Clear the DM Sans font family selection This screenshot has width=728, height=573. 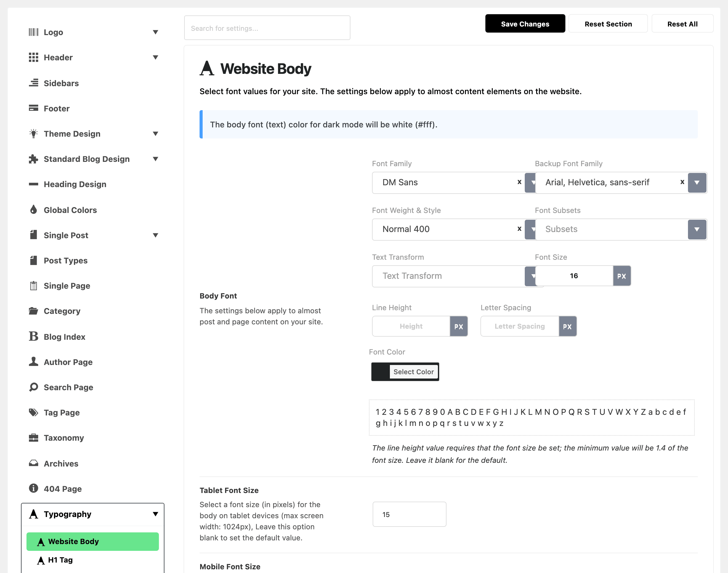519,182
